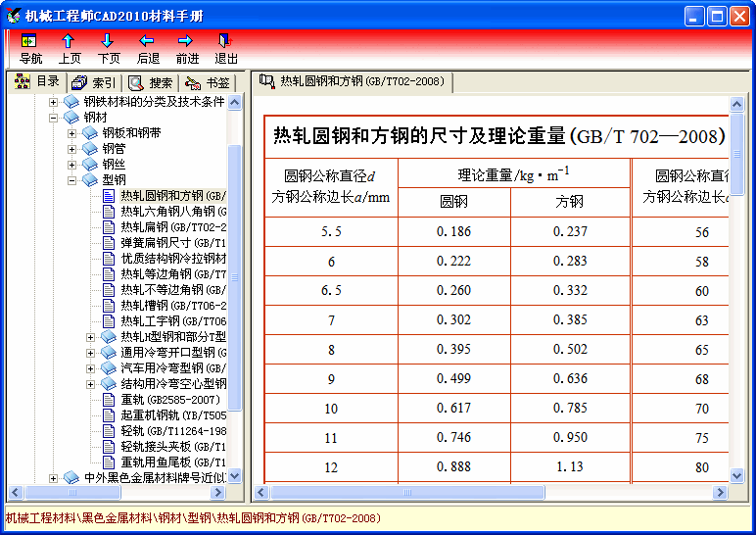Click the content pane vertical scrollbar down arrow
The width and height of the screenshot is (756, 535).
click(737, 476)
